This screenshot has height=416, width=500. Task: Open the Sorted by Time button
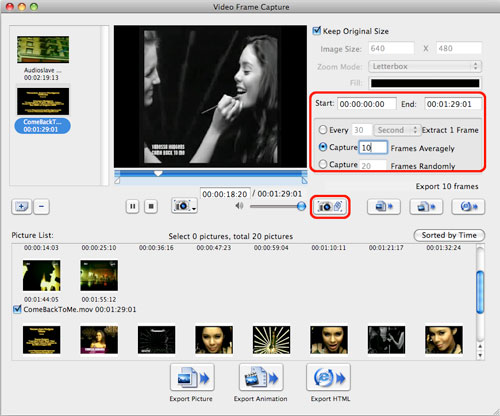(x=449, y=235)
